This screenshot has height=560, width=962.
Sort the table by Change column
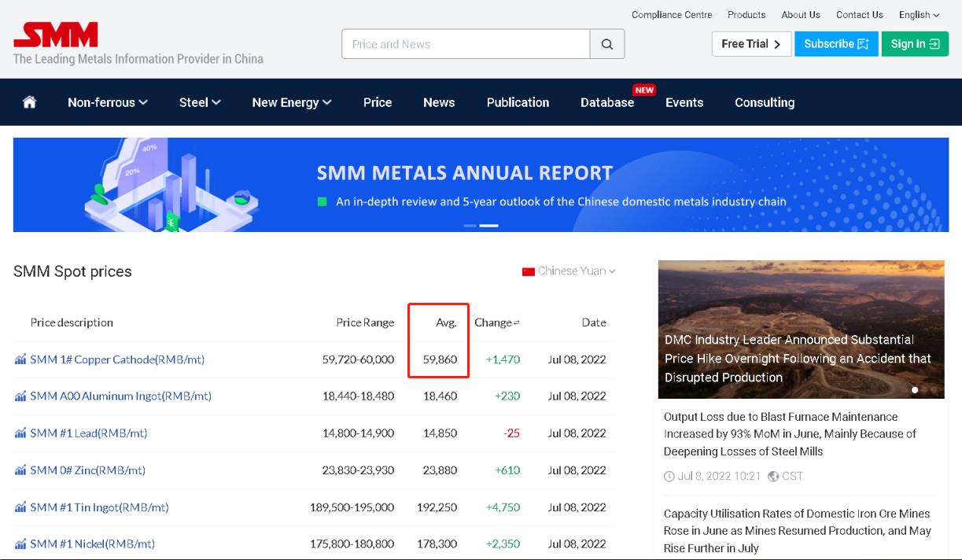[497, 322]
